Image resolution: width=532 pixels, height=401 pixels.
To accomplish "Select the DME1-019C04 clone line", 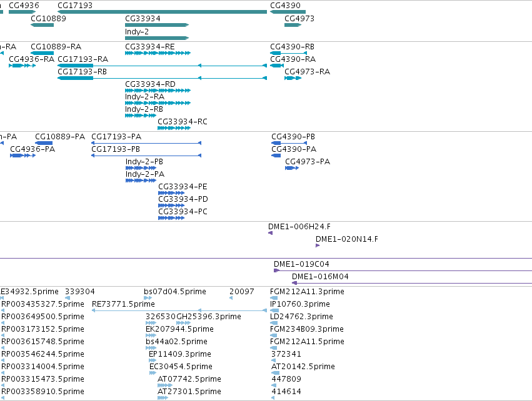I will coord(403,270).
